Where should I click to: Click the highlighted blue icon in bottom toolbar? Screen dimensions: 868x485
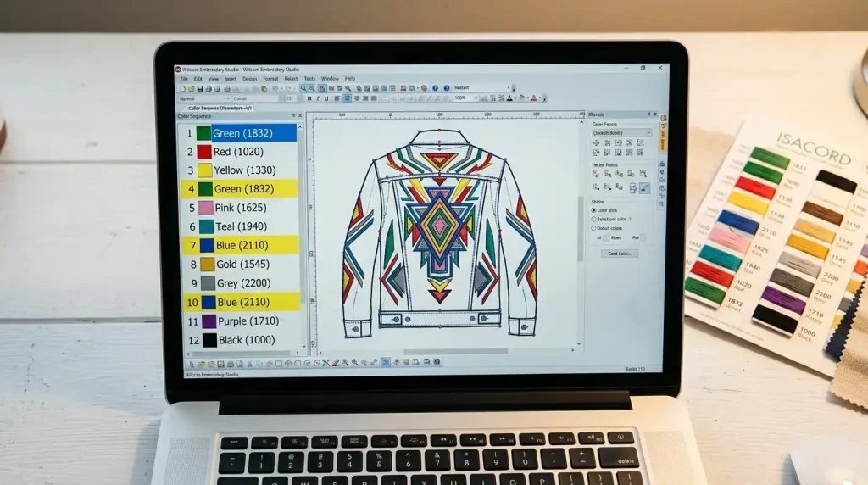pyautogui.click(x=386, y=362)
